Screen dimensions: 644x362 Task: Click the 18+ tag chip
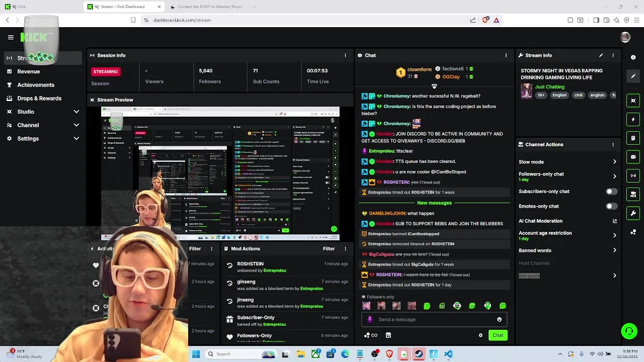click(541, 95)
